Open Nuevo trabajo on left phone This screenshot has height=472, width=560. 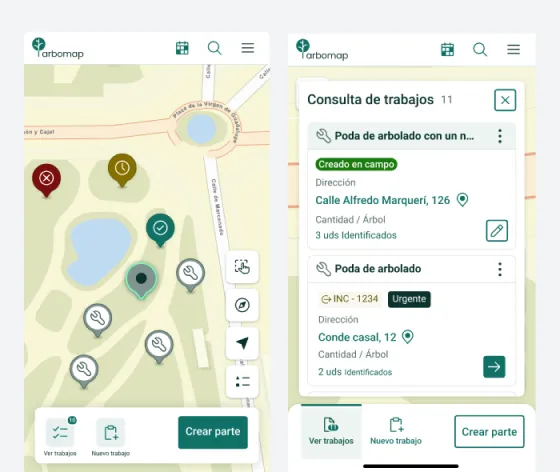pyautogui.click(x=111, y=437)
